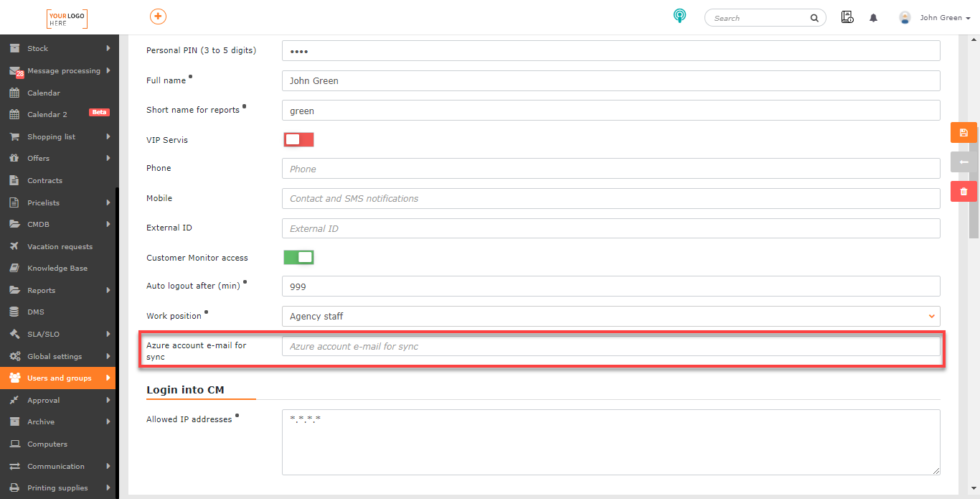Click the Auto logout after field
This screenshot has width=980, height=499.
[611, 286]
